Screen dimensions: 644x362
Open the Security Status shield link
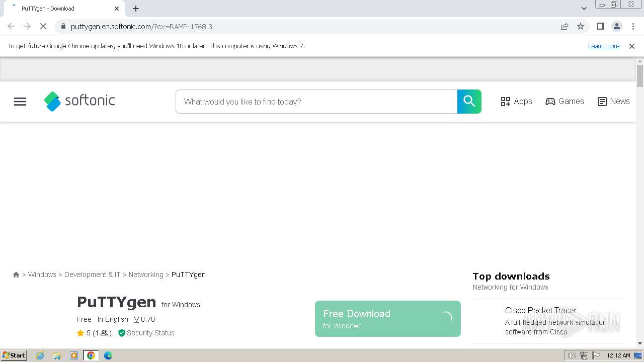(x=146, y=333)
